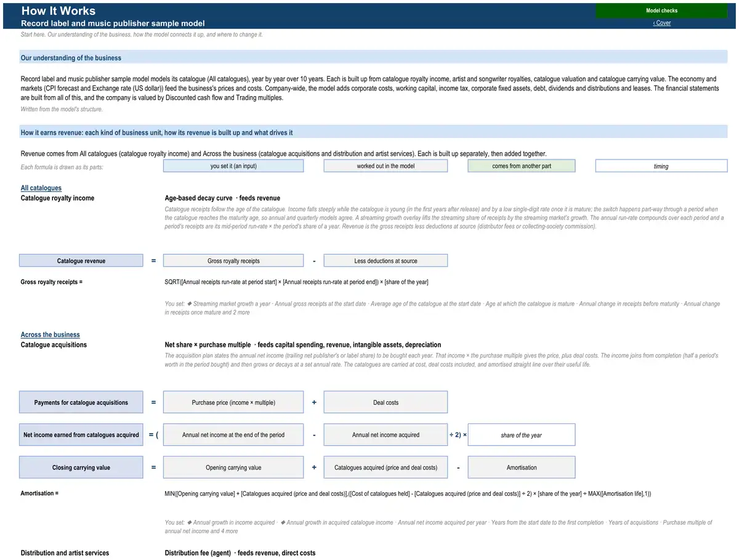The width and height of the screenshot is (739, 560).
Task: Click the Amortisation box
Action: [522, 468]
